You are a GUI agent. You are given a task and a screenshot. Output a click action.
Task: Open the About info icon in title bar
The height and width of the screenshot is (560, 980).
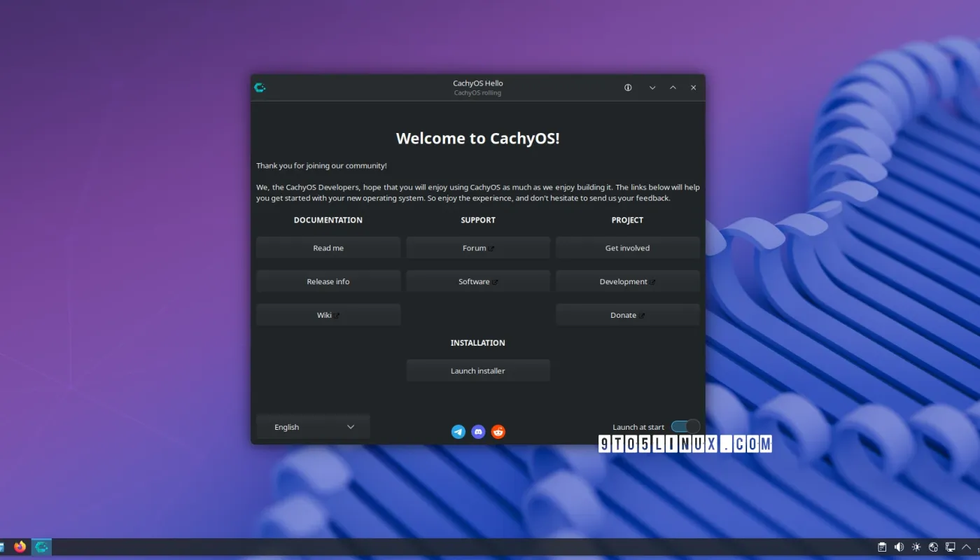click(628, 87)
